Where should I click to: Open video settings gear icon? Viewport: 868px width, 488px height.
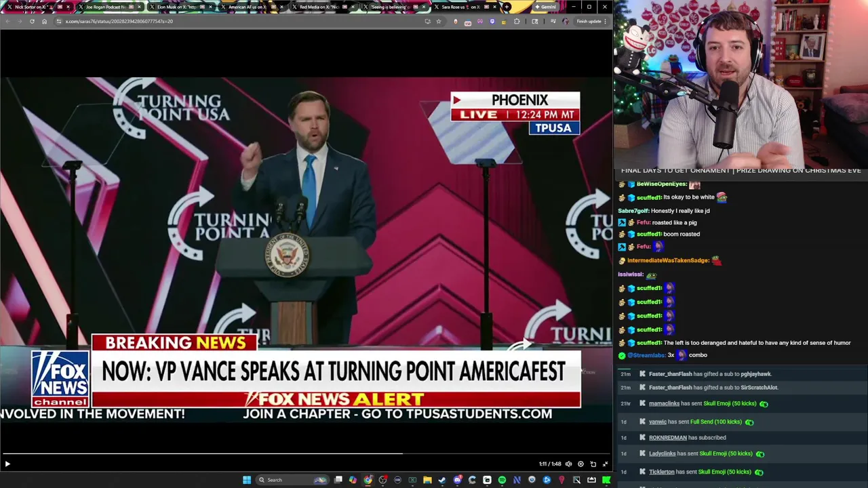point(580,464)
